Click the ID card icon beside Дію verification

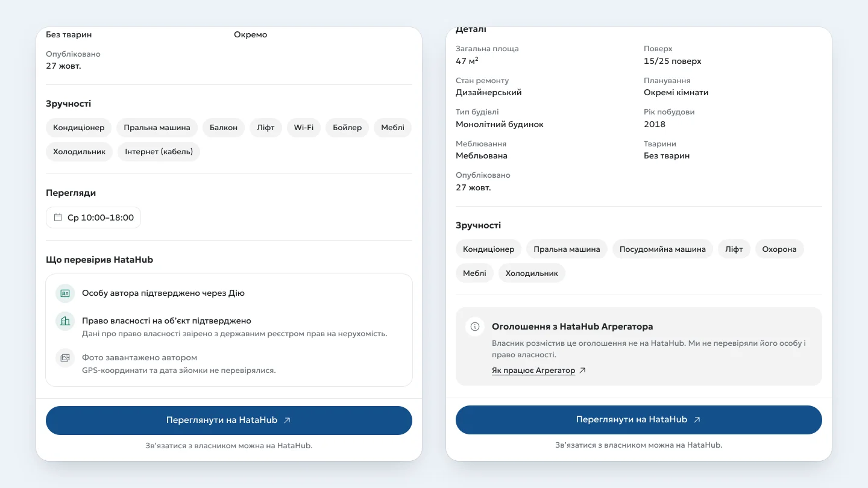point(65,293)
